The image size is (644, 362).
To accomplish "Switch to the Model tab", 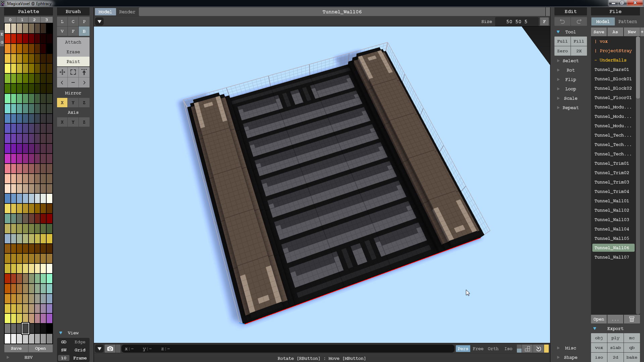I will (x=105, y=12).
